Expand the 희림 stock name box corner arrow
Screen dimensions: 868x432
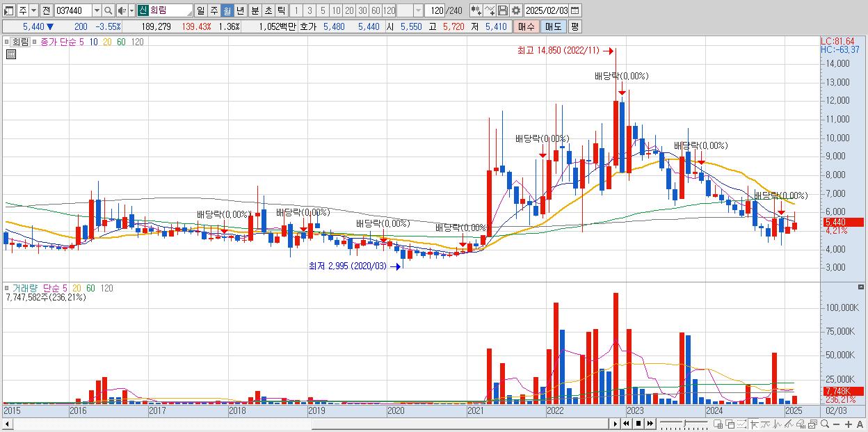[189, 13]
